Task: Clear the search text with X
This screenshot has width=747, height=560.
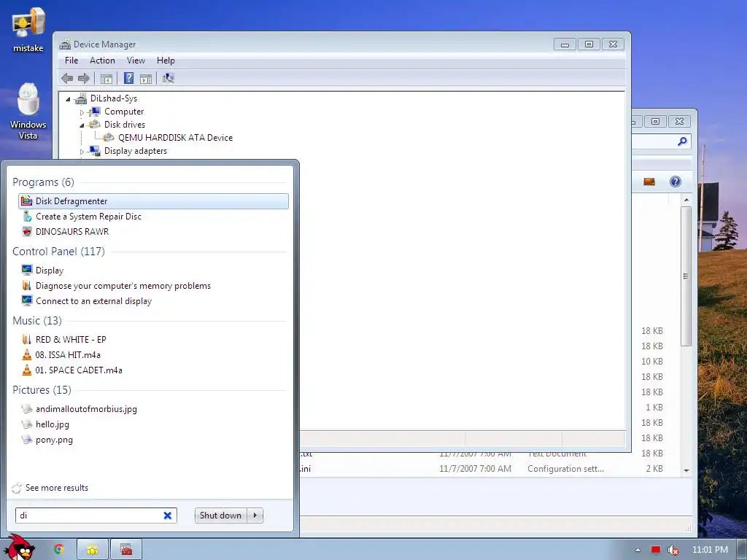Action: click(168, 516)
